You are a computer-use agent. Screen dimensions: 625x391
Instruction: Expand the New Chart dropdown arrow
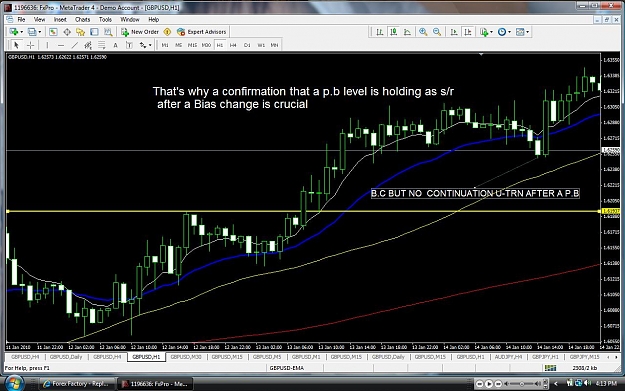[x=21, y=32]
